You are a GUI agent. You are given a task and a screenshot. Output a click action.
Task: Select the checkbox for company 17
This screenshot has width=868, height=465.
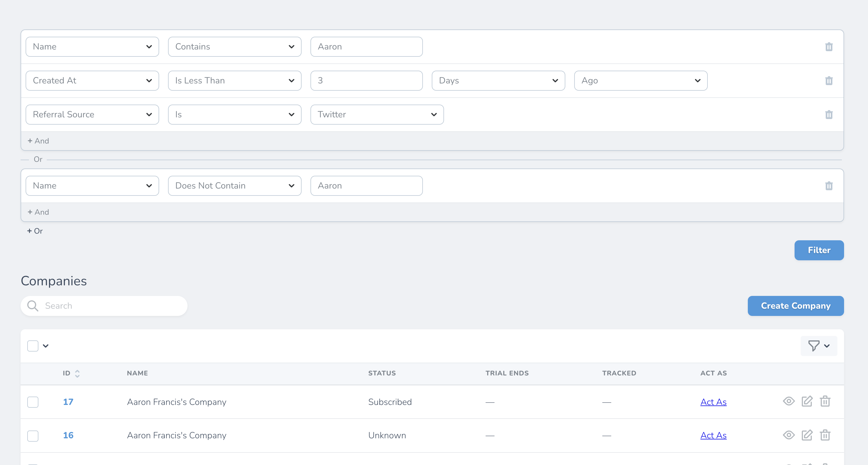coord(33,402)
